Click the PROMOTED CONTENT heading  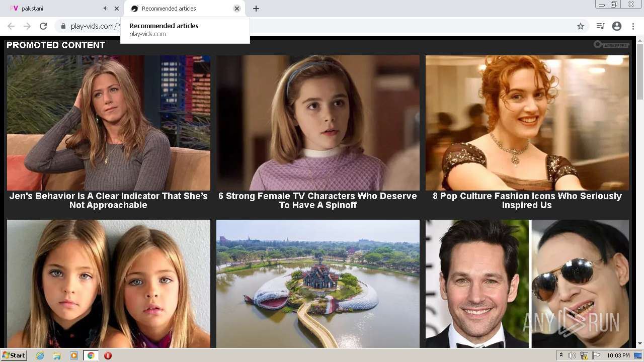56,45
